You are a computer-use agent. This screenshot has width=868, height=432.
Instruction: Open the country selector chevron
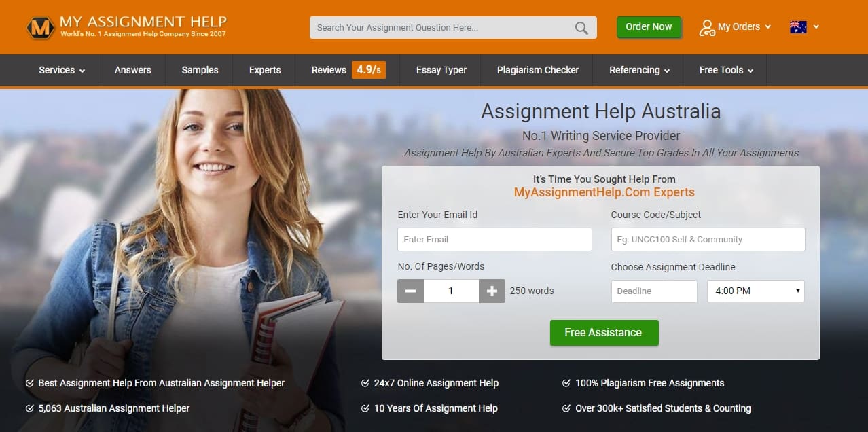click(816, 27)
